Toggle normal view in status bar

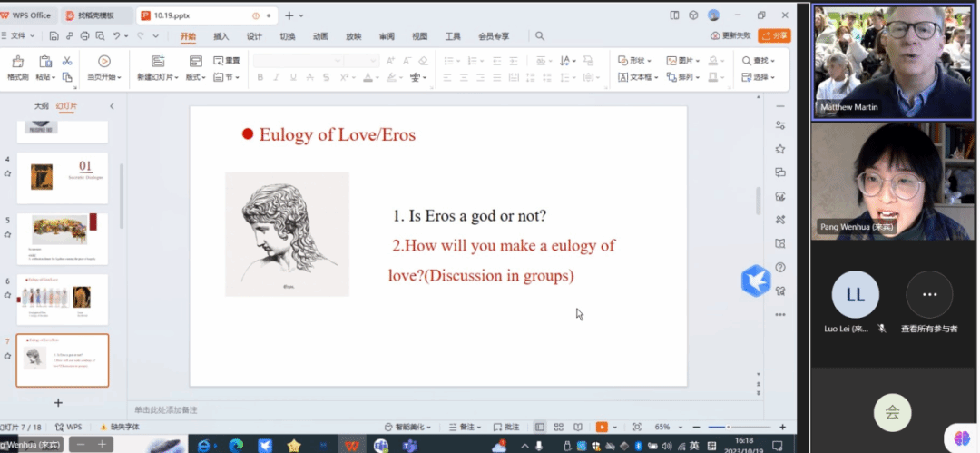click(x=540, y=427)
